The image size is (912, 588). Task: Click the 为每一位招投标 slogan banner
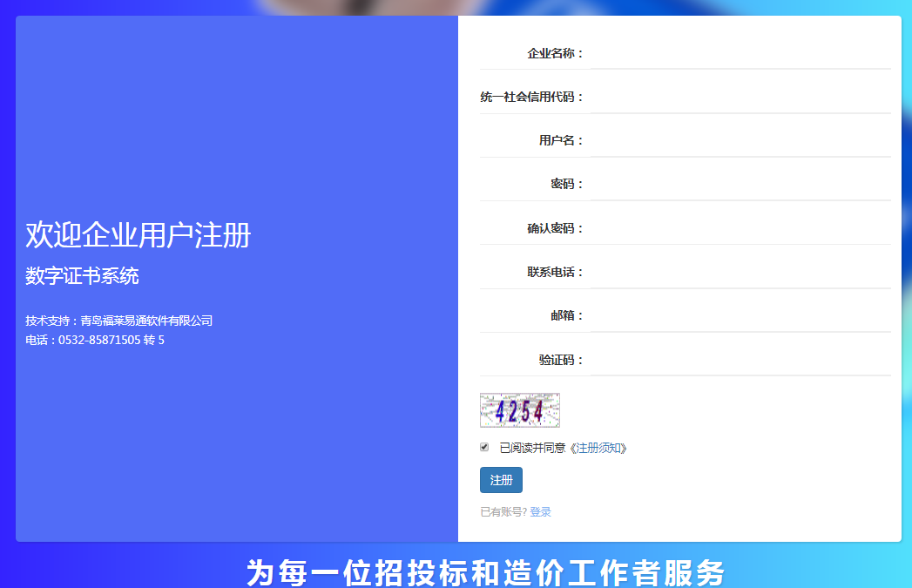click(x=485, y=572)
